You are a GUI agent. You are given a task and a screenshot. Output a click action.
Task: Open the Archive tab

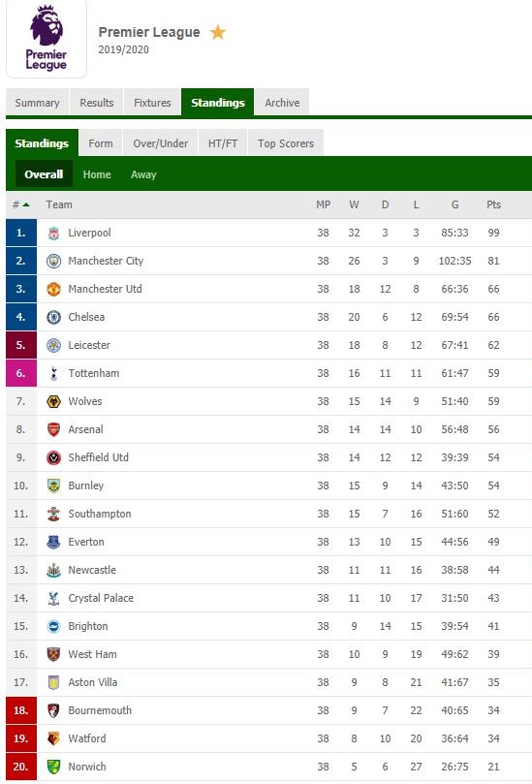pos(282,103)
